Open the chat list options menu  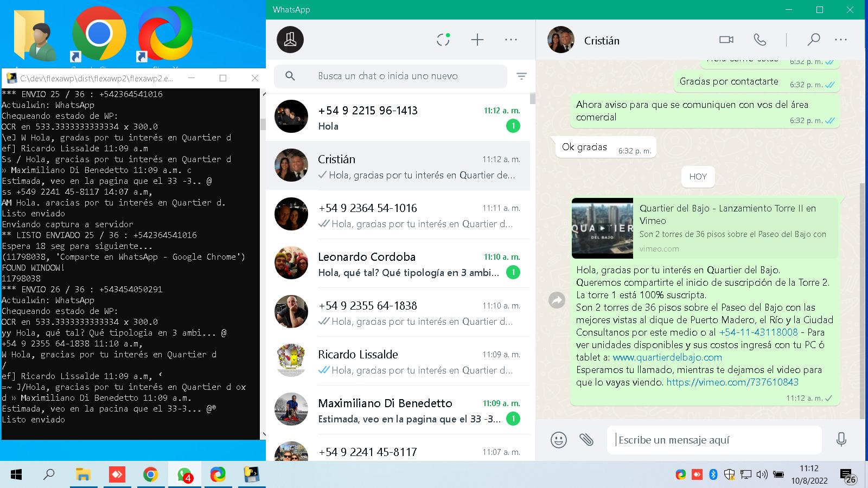click(511, 40)
